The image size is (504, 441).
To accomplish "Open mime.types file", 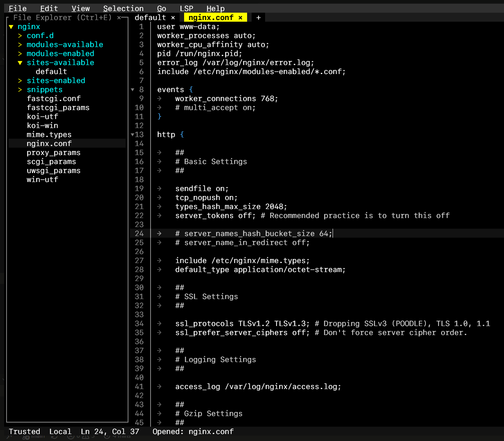I will tap(49, 135).
